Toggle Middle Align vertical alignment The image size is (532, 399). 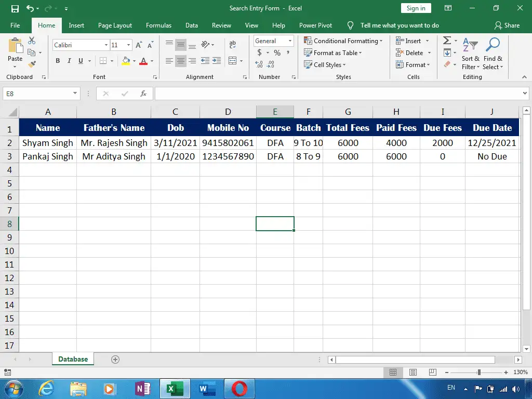coord(180,45)
